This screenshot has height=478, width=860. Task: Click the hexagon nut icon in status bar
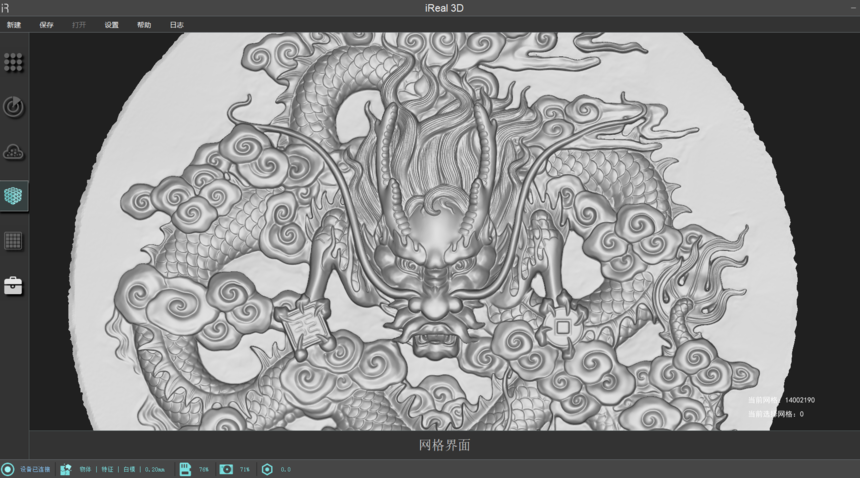(267, 469)
